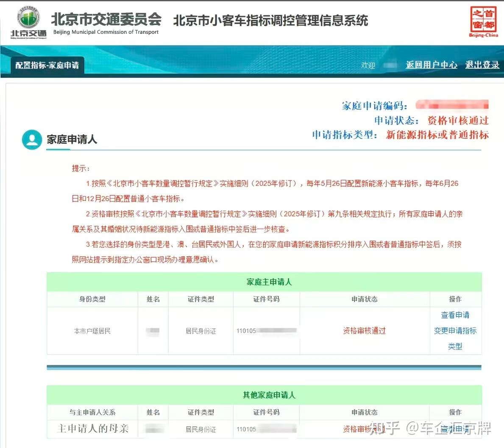This screenshot has width=504, height=448.
Task: Click the 家庭申请编码 label
Action: (374, 106)
